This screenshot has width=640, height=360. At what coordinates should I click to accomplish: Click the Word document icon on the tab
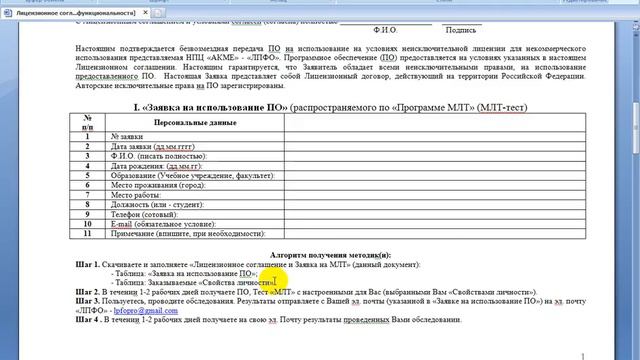[8, 13]
